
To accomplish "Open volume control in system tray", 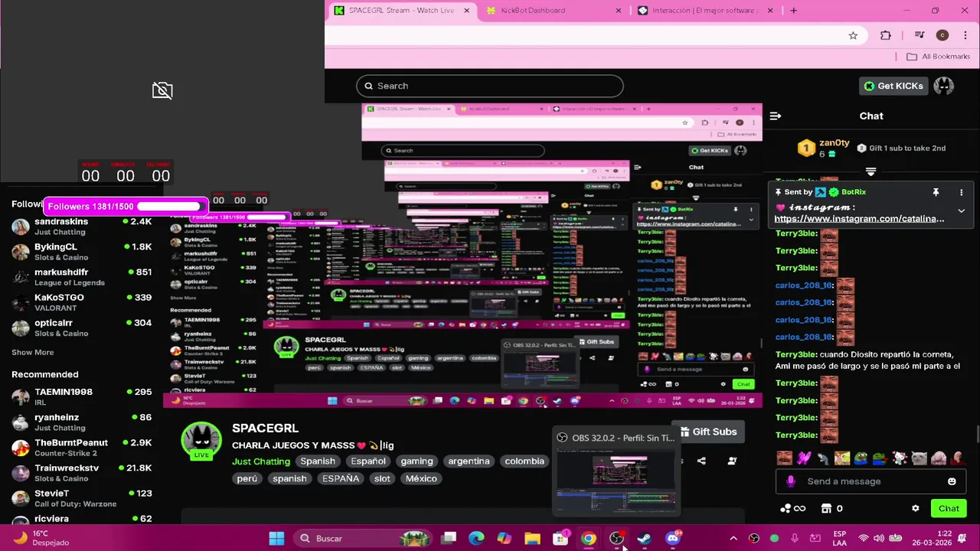I will (x=879, y=539).
